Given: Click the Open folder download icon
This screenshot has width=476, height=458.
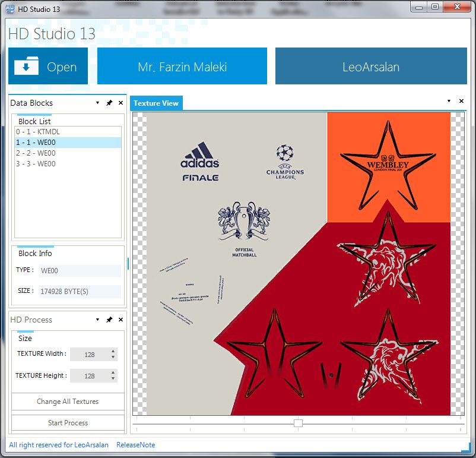Looking at the screenshot, I should click(26, 66).
